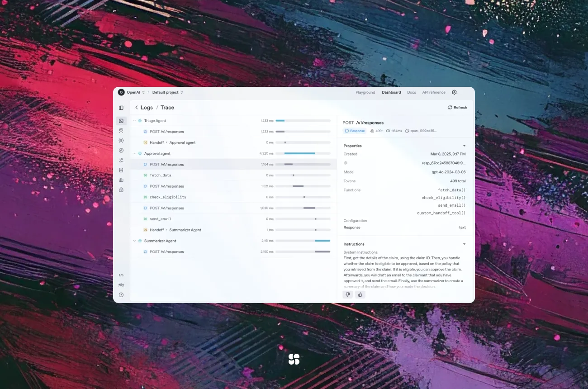This screenshot has height=389, width=588.
Task: Open the Usage bar chart icon
Action: pyautogui.click(x=121, y=180)
